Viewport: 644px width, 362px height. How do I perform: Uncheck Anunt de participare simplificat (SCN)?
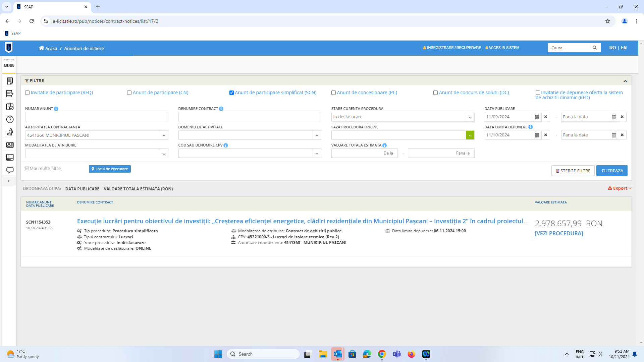(231, 93)
